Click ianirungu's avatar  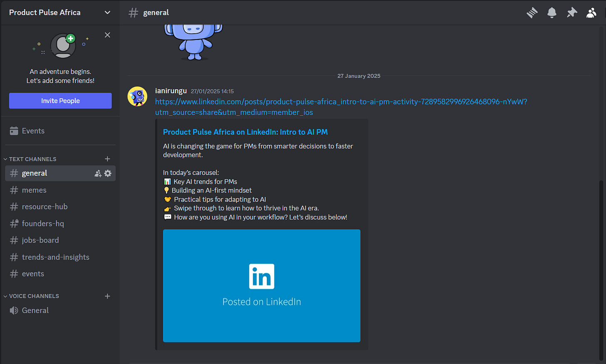pyautogui.click(x=137, y=97)
